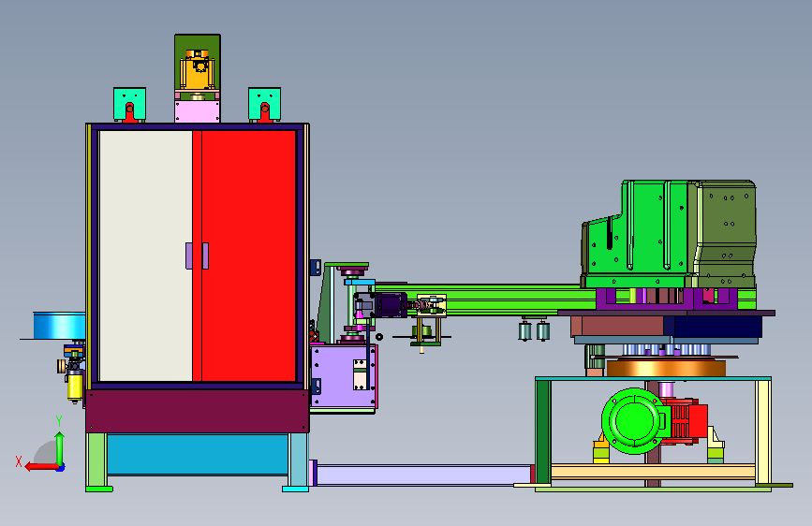Select the red cabinet door panel
This screenshot has width=812, height=526.
[x=248, y=256]
